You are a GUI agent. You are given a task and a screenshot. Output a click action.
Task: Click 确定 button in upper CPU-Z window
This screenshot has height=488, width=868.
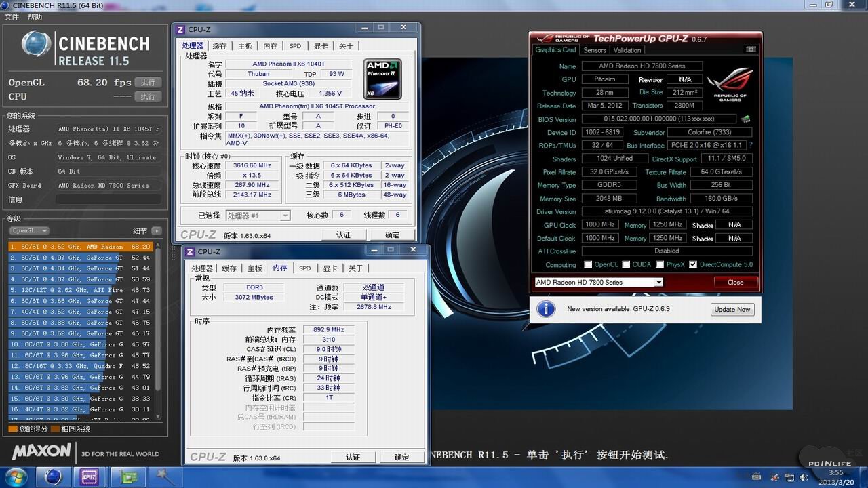tap(392, 235)
